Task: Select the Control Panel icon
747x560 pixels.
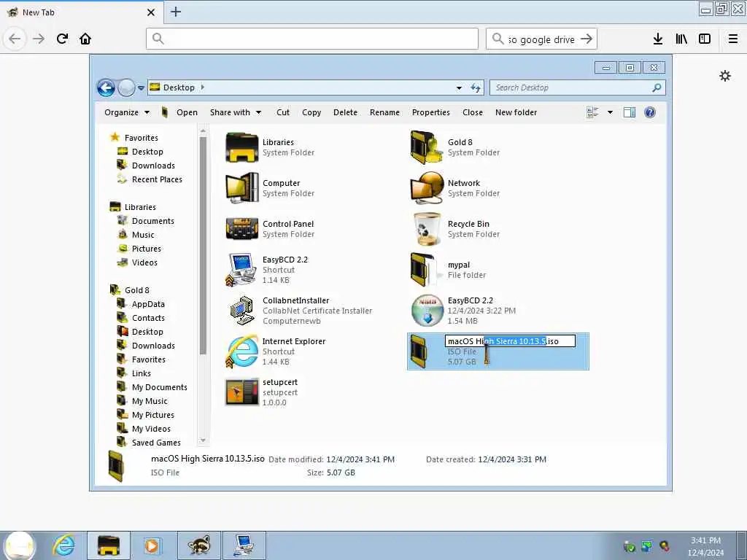Action: click(242, 229)
